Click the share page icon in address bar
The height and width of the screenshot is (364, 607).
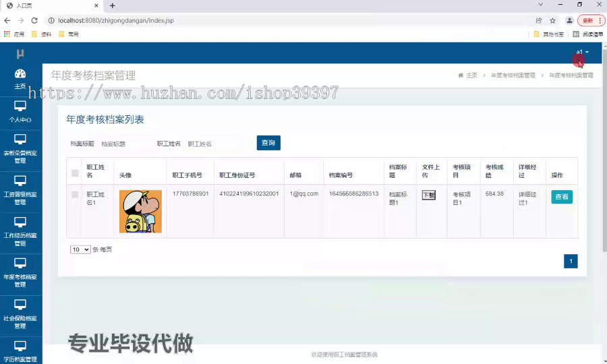tap(539, 20)
